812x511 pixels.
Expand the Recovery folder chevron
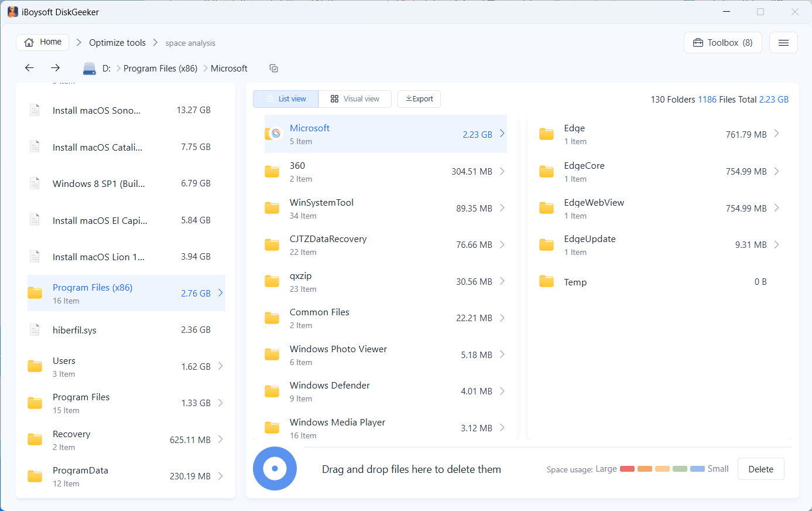pyautogui.click(x=221, y=439)
